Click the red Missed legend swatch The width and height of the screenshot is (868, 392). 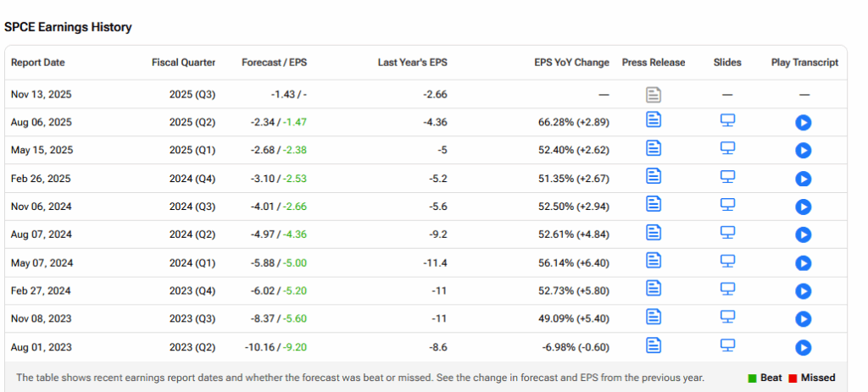(x=793, y=378)
